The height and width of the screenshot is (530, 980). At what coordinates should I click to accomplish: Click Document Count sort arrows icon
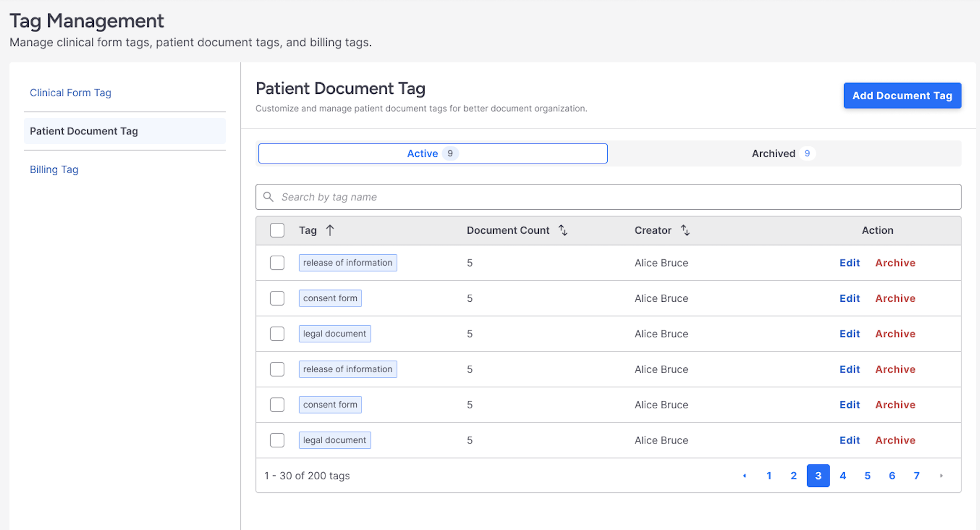[563, 230]
